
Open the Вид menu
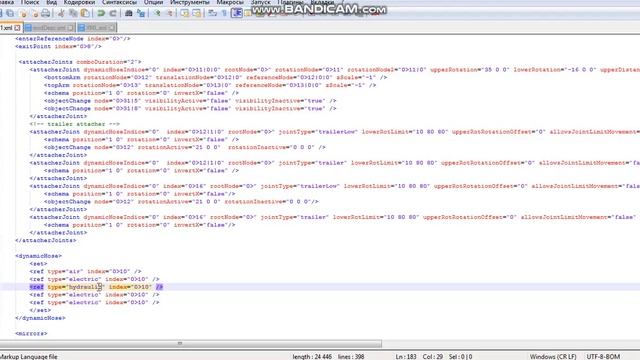coord(51,2)
